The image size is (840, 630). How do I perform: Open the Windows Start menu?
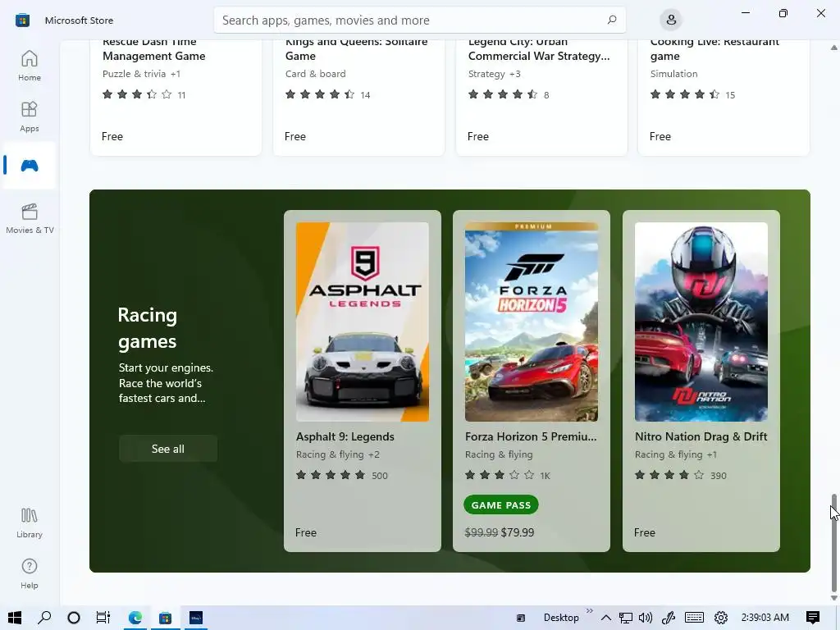coord(15,618)
